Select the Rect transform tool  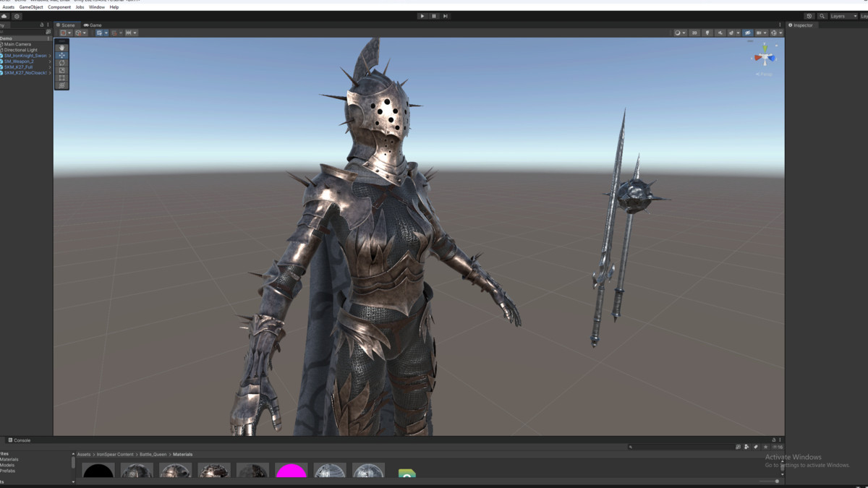[x=61, y=78]
